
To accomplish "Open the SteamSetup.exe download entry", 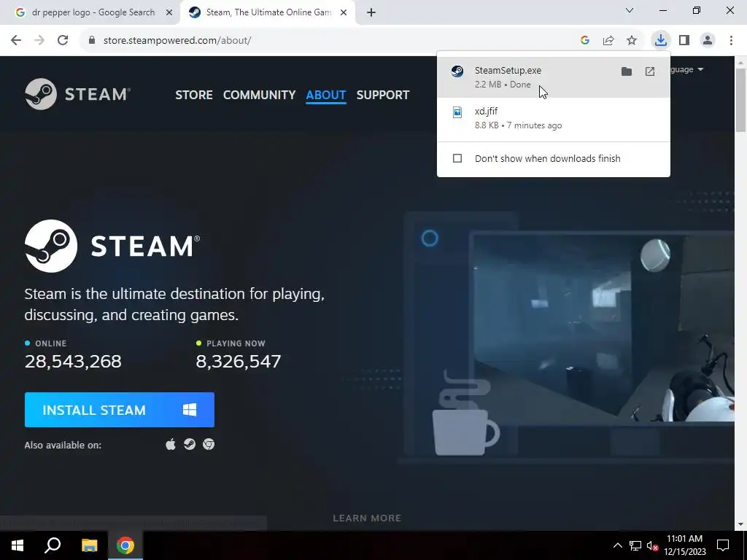I will tap(553, 77).
